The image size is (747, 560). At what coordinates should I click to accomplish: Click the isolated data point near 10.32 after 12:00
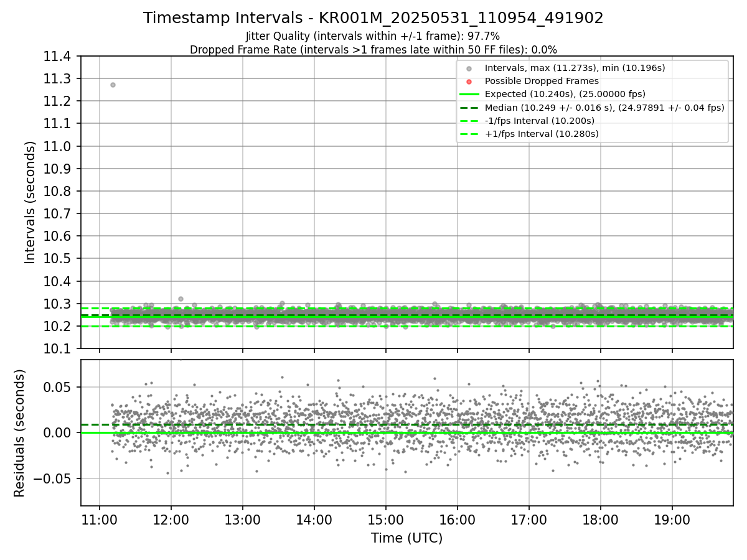(181, 299)
